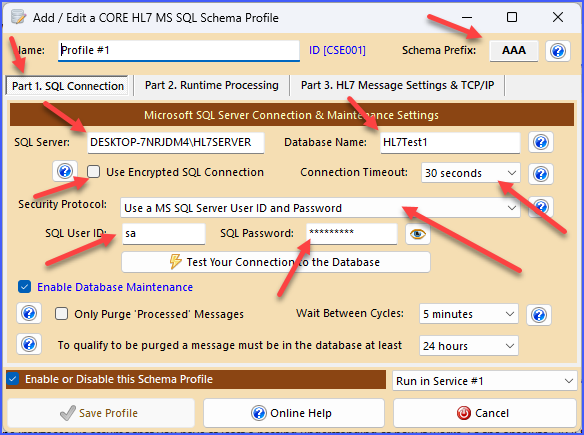The image size is (584, 435).
Task: Click into the profile Name field
Action: (x=179, y=51)
